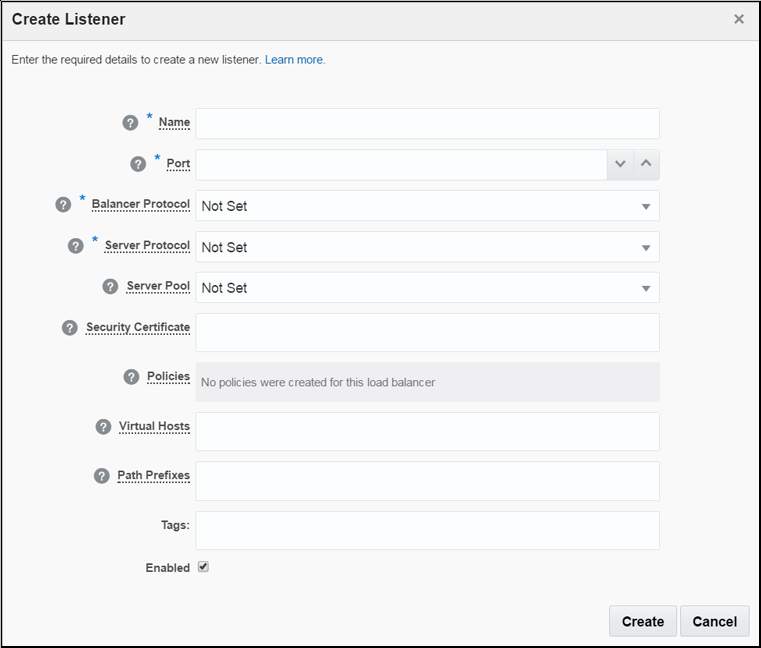Click the help icon next to Name
This screenshot has height=648, width=761.
click(x=130, y=123)
